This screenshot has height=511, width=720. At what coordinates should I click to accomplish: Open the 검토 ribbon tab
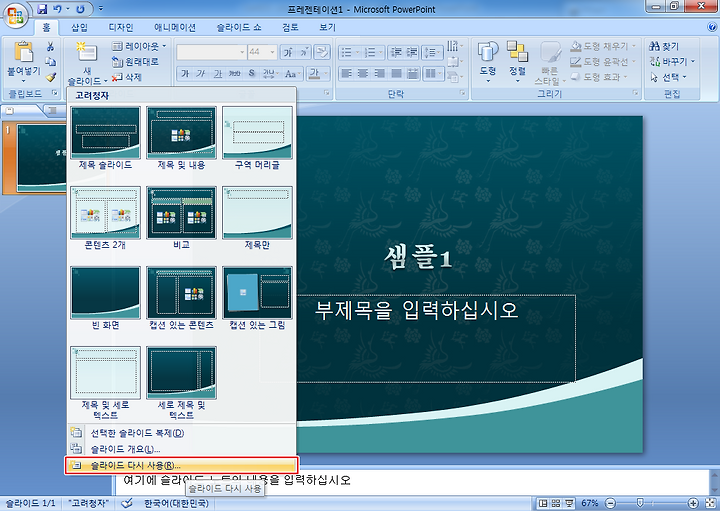click(290, 28)
